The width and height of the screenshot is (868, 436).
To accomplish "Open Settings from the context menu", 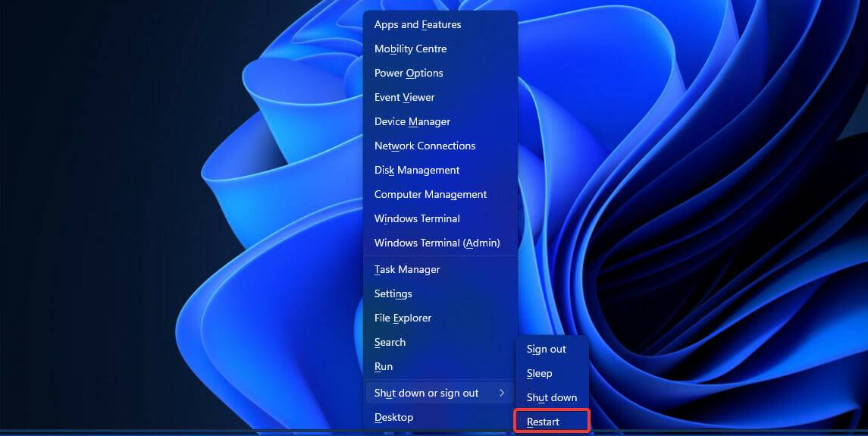I will pyautogui.click(x=393, y=294).
